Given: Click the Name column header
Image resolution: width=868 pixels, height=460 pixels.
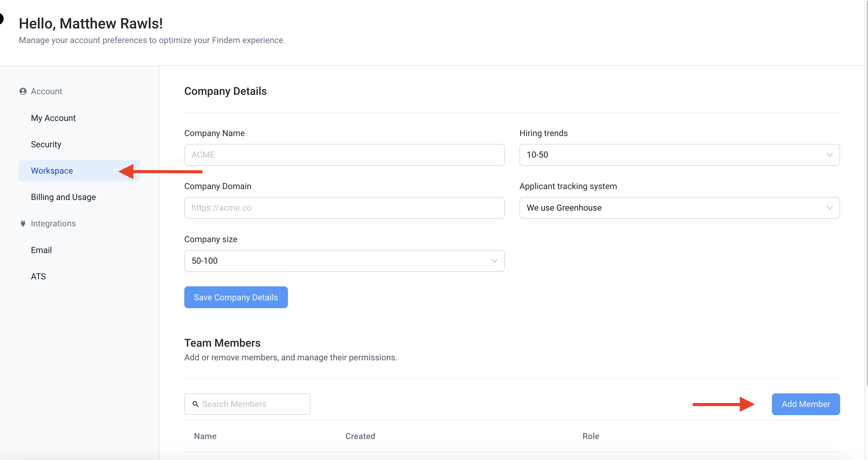Looking at the screenshot, I should (205, 436).
